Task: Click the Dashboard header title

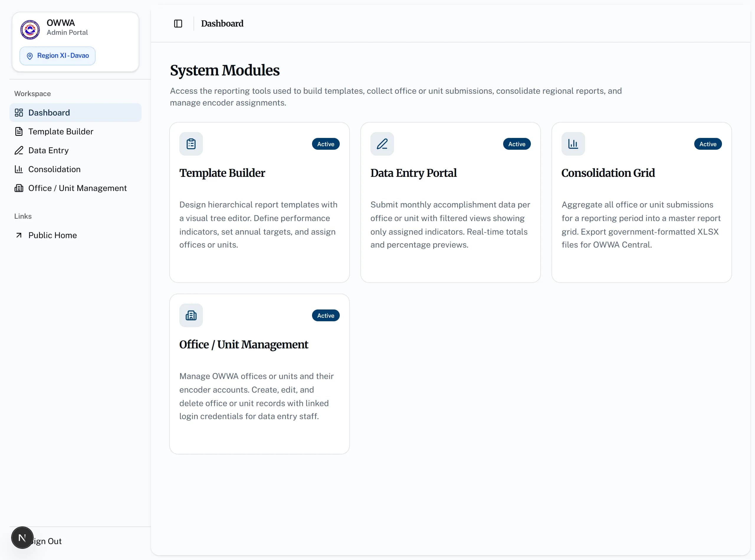Action: tap(222, 23)
